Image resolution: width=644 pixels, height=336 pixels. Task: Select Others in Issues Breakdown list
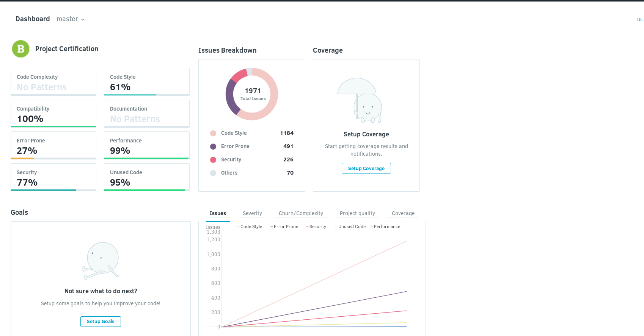click(229, 173)
